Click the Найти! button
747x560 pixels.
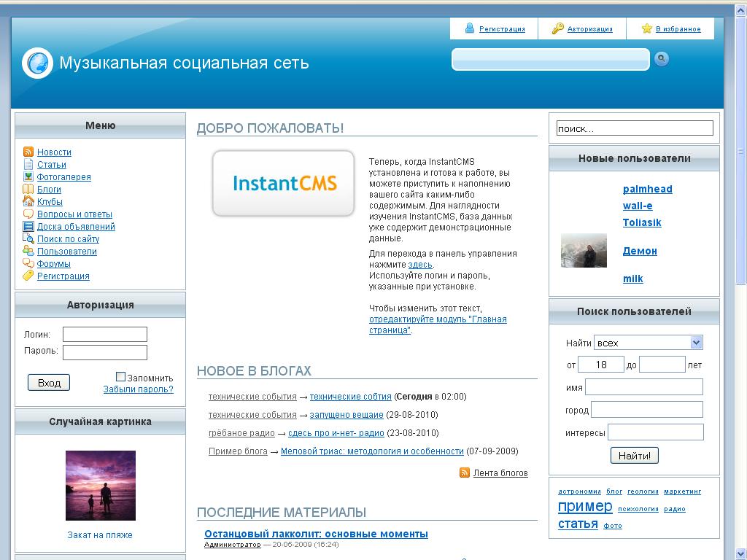coord(634,456)
